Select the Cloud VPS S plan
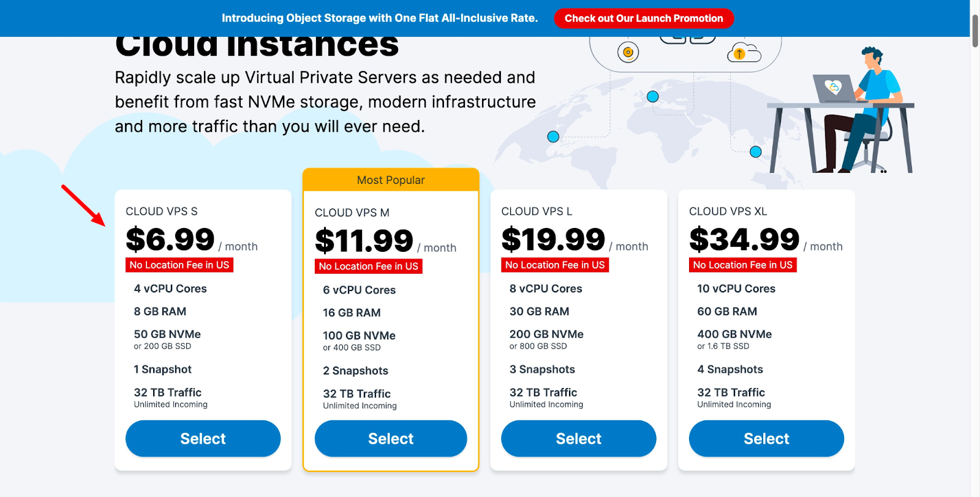The image size is (980, 497). pyautogui.click(x=203, y=439)
